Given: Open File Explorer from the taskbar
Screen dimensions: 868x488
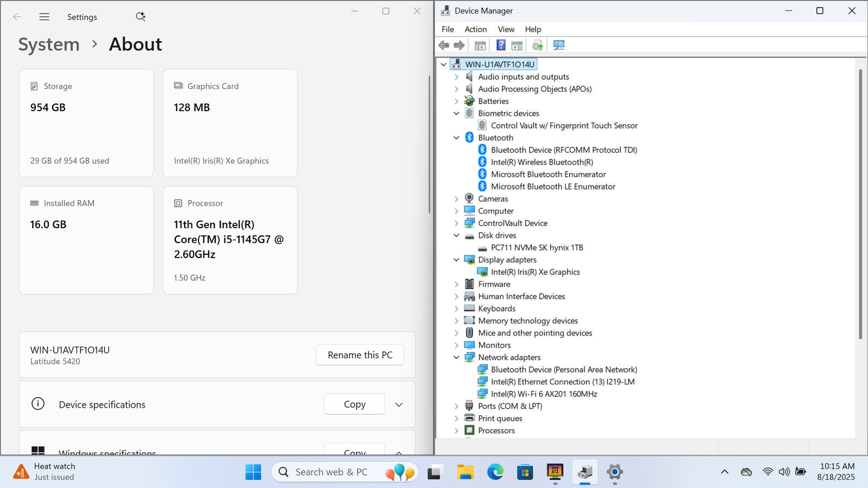Looking at the screenshot, I should (465, 472).
